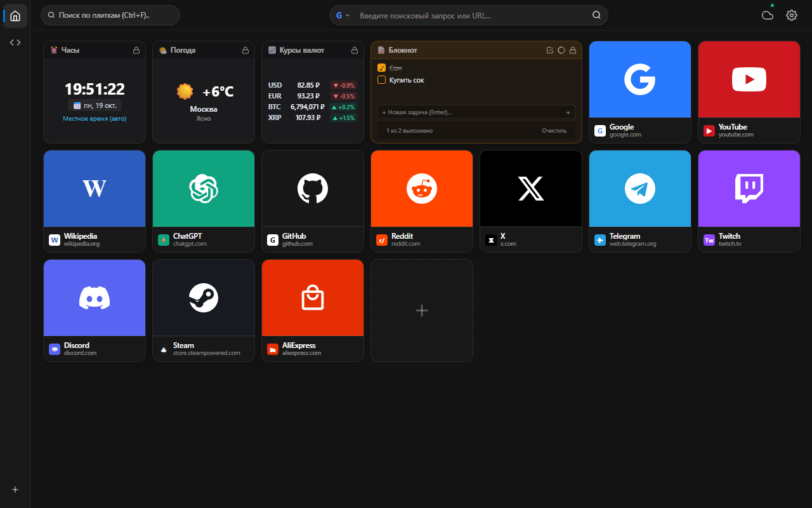The height and width of the screenshot is (508, 812).
Task: Toggle the lock on the Курсы валют widget
Action: (x=355, y=50)
